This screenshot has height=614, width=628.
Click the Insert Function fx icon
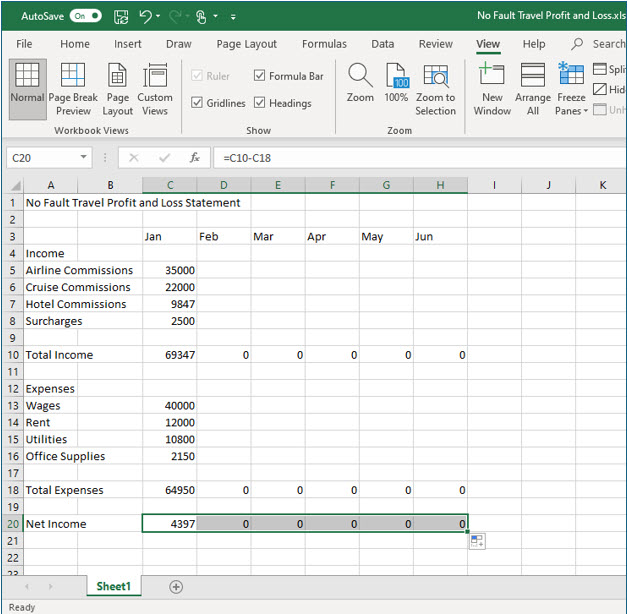pos(195,158)
